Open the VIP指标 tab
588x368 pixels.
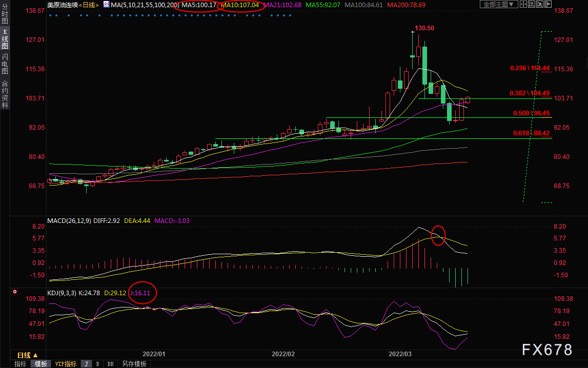pos(66,364)
